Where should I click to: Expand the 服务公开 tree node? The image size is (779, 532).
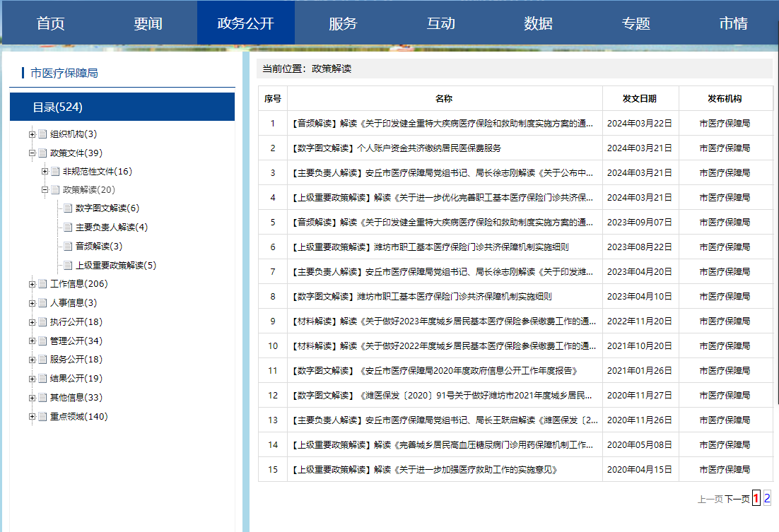click(x=32, y=360)
